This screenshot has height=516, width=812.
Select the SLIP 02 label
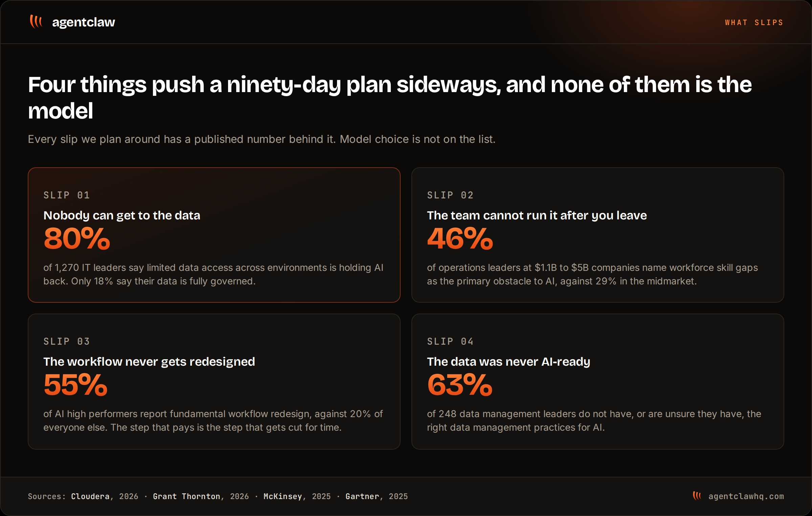coord(450,195)
